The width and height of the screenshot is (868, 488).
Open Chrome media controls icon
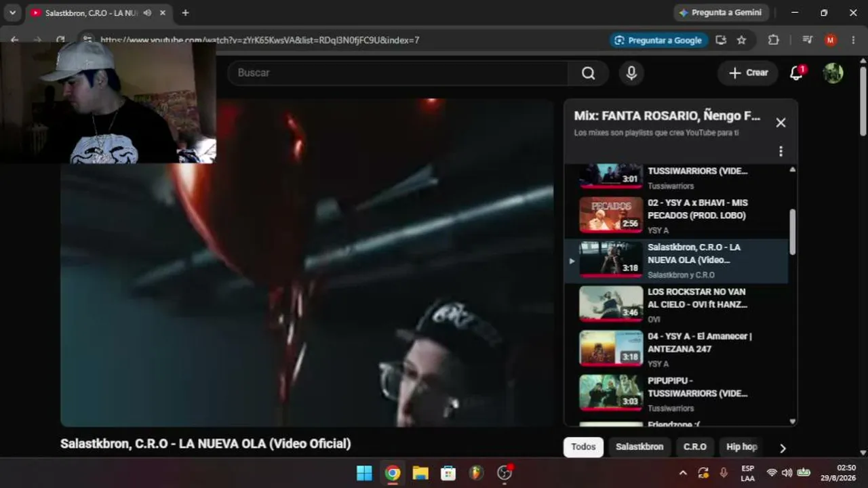pyautogui.click(x=807, y=40)
